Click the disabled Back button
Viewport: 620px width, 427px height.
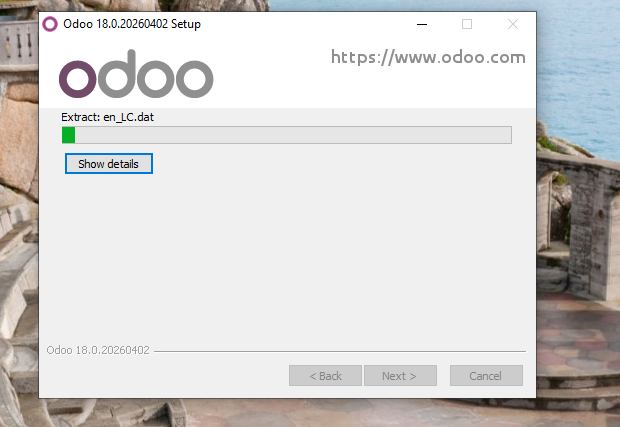point(325,376)
